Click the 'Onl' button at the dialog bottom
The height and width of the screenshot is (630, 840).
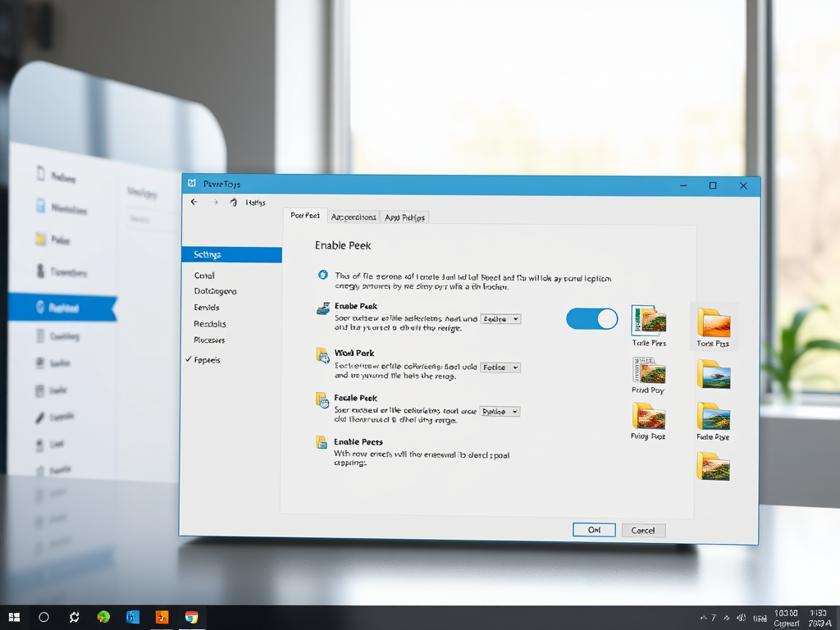coord(594,530)
